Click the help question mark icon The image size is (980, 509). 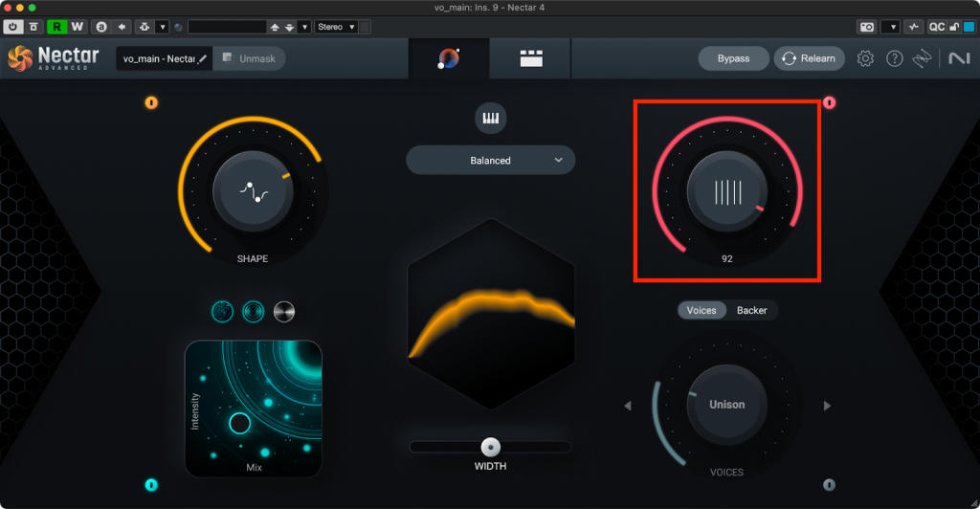pos(894,58)
